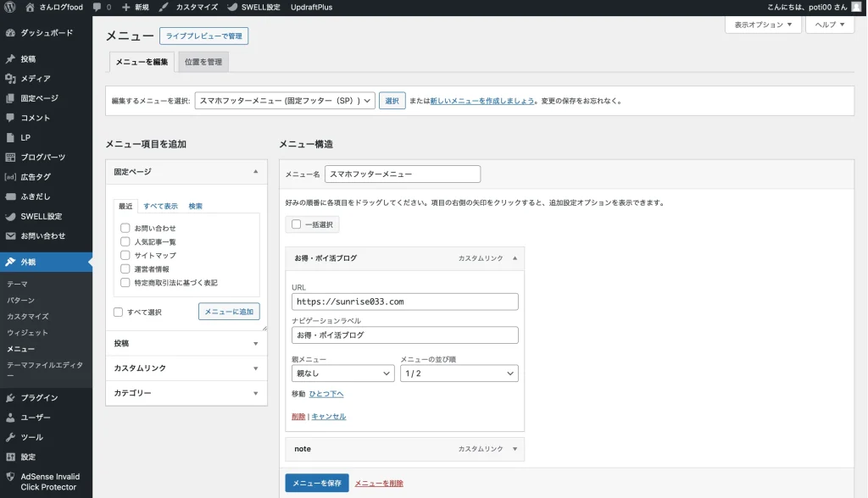The height and width of the screenshot is (498, 868).
Task: Click the 新しいメニューを作成しましょう link
Action: click(x=482, y=101)
